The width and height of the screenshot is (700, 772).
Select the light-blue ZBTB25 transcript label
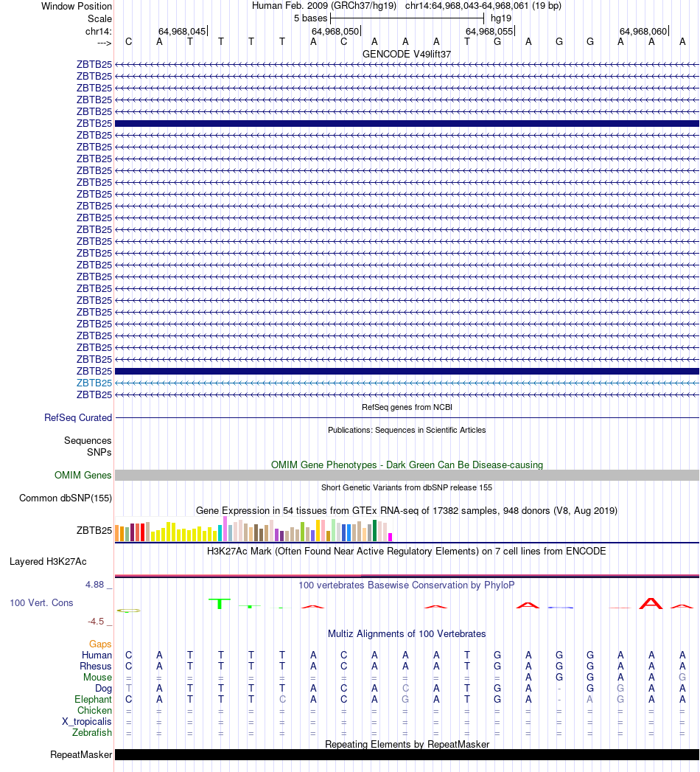point(94,383)
